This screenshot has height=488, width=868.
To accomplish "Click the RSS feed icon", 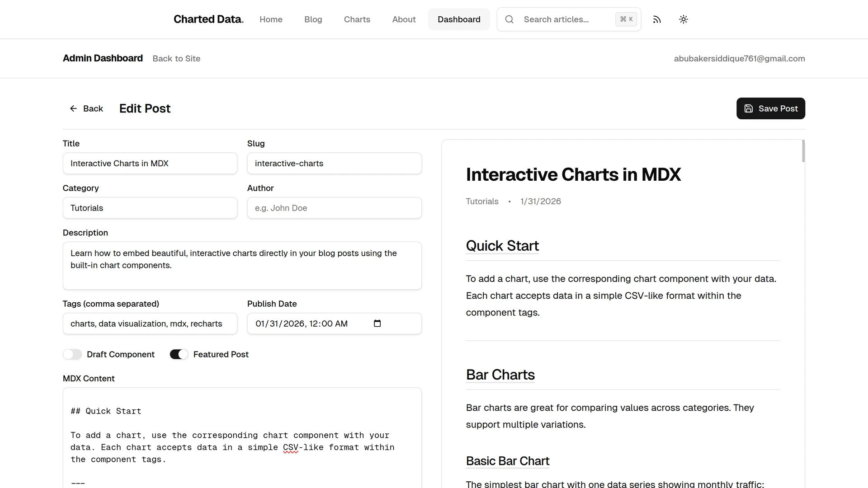I will point(657,19).
